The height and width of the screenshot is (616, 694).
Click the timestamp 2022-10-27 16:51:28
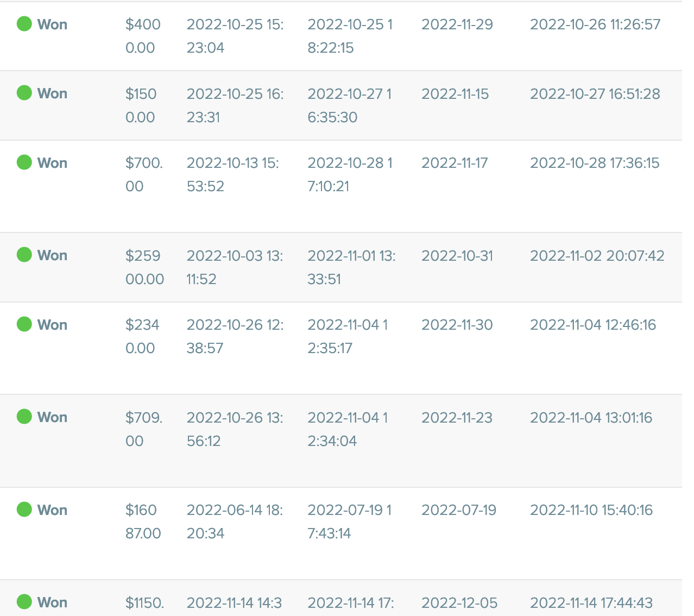click(x=595, y=94)
